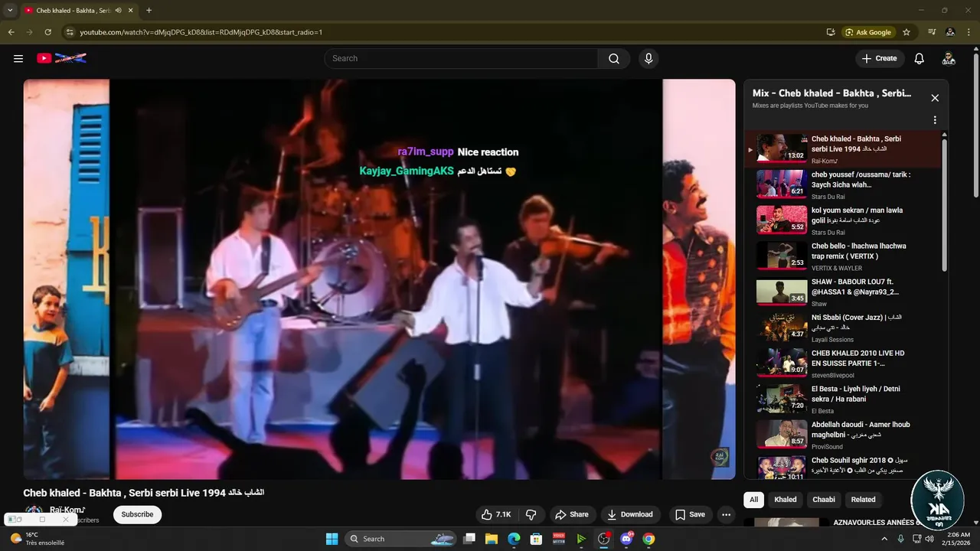This screenshot has height=551, width=980.
Task: Play 'kol youm sekran / man lawla' video
Action: pyautogui.click(x=842, y=220)
